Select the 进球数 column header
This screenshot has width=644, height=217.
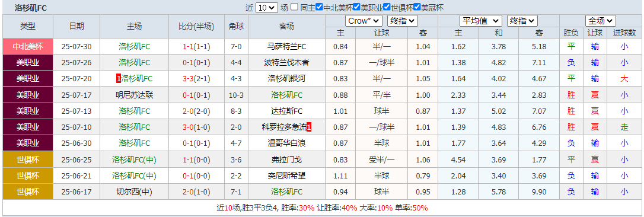point(624,33)
